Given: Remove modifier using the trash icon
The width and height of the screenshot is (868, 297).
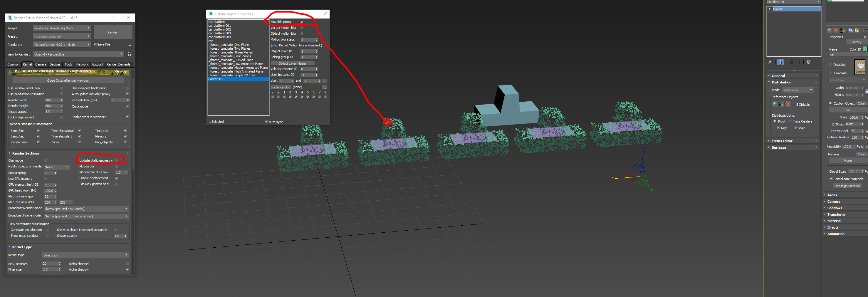Looking at the screenshot, I should pos(798,62).
